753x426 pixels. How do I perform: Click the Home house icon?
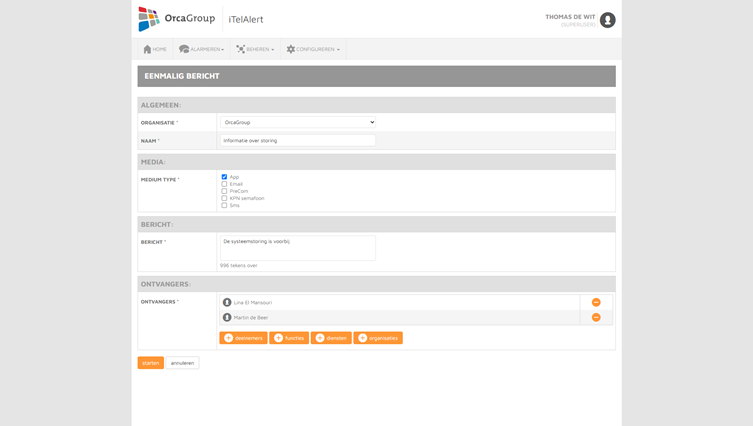147,49
